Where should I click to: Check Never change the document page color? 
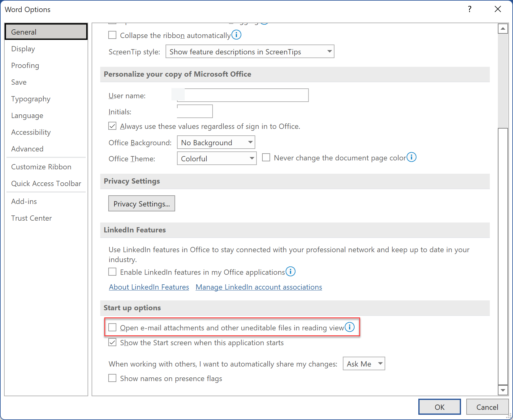[266, 158]
